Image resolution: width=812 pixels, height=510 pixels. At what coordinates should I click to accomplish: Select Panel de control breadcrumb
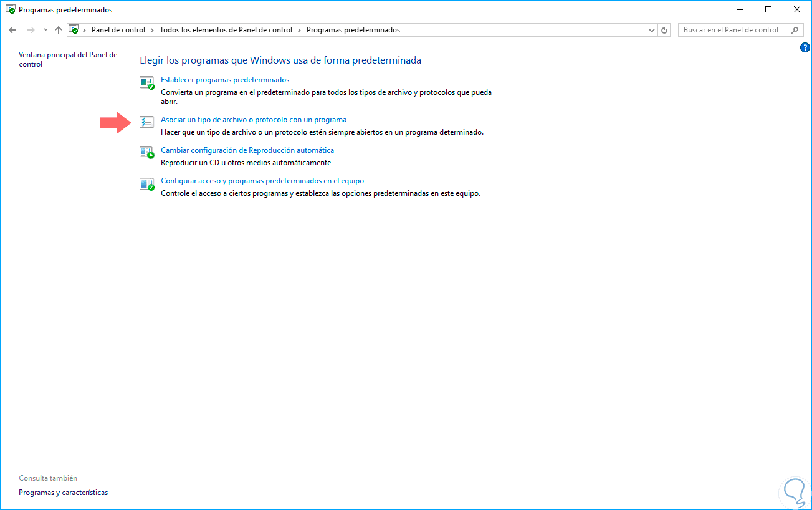pyautogui.click(x=118, y=30)
